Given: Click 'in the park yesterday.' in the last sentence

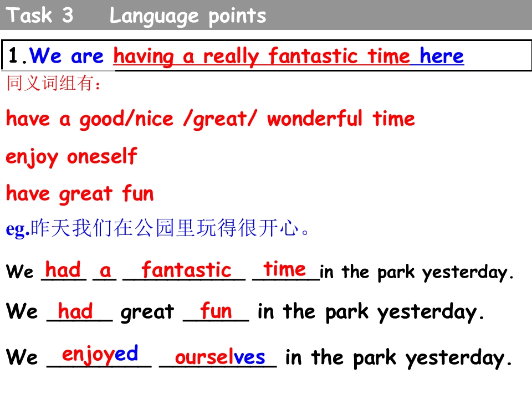Looking at the screenshot, I should pos(398,358).
